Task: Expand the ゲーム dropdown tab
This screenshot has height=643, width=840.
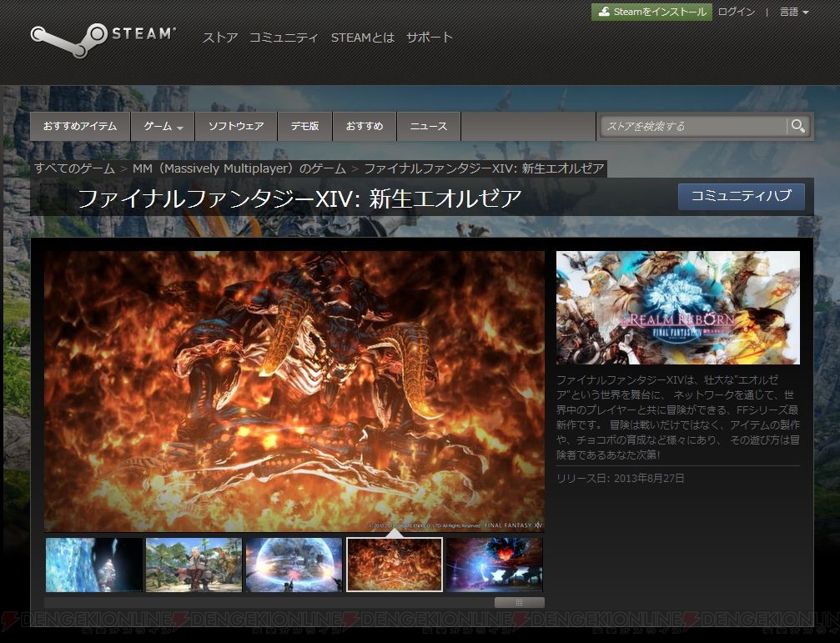Action: [163, 127]
